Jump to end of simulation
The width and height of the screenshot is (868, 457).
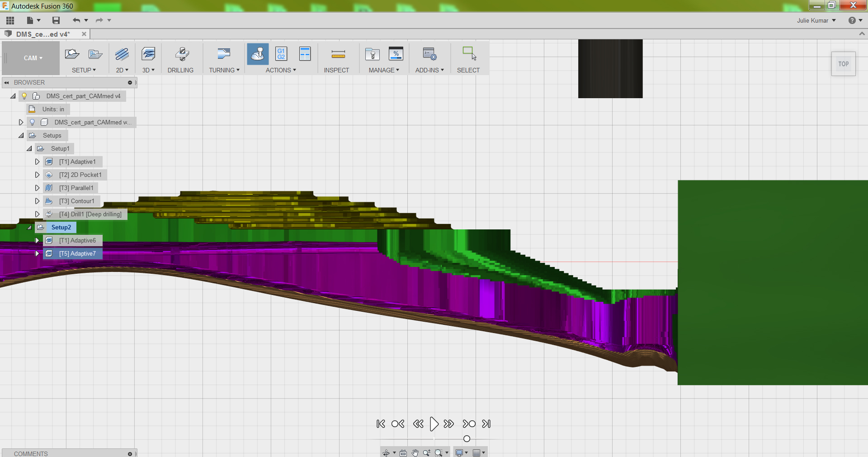click(x=486, y=424)
